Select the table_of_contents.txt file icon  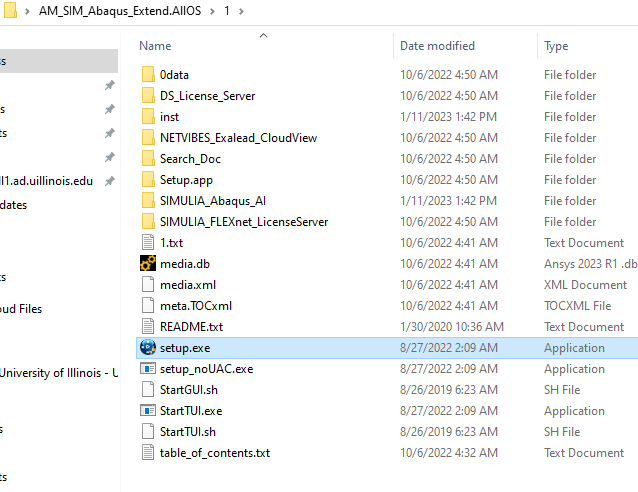(148, 453)
